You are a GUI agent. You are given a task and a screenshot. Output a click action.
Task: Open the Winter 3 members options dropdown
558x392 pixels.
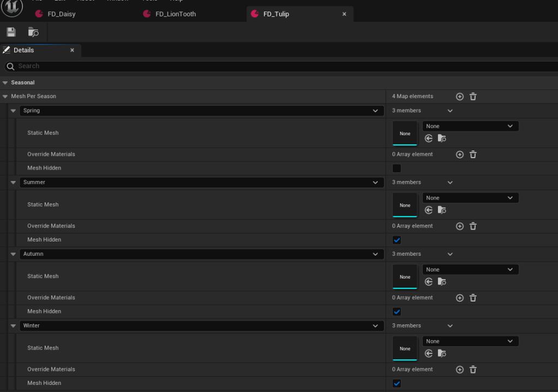coord(450,326)
